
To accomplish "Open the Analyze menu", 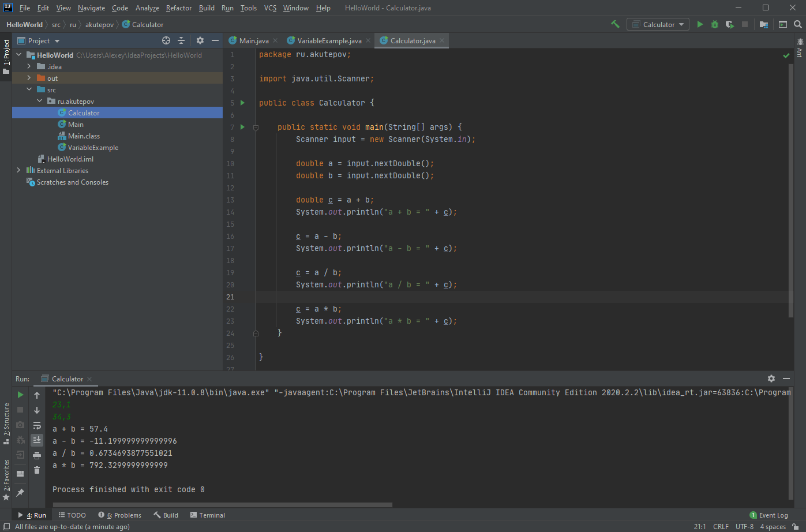I will (x=147, y=8).
